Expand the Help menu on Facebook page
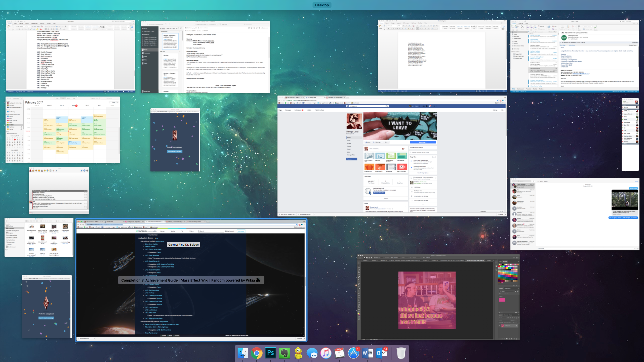The image size is (644, 362). pyautogui.click(x=502, y=110)
